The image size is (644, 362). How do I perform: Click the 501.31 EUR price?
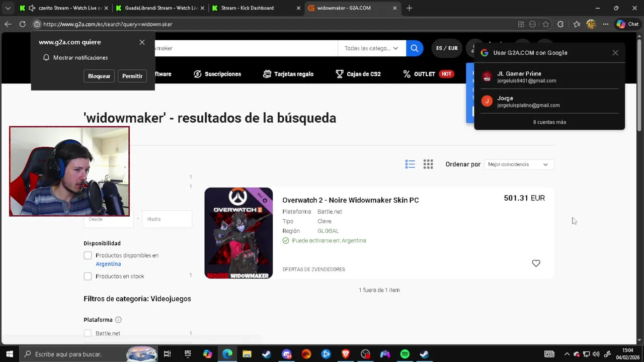[x=524, y=198]
